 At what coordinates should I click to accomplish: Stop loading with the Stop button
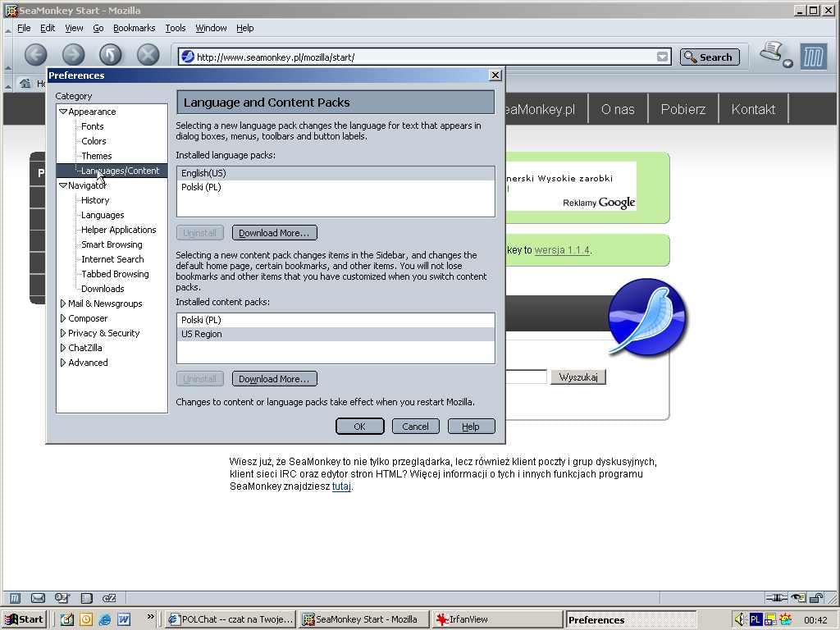coord(148,55)
